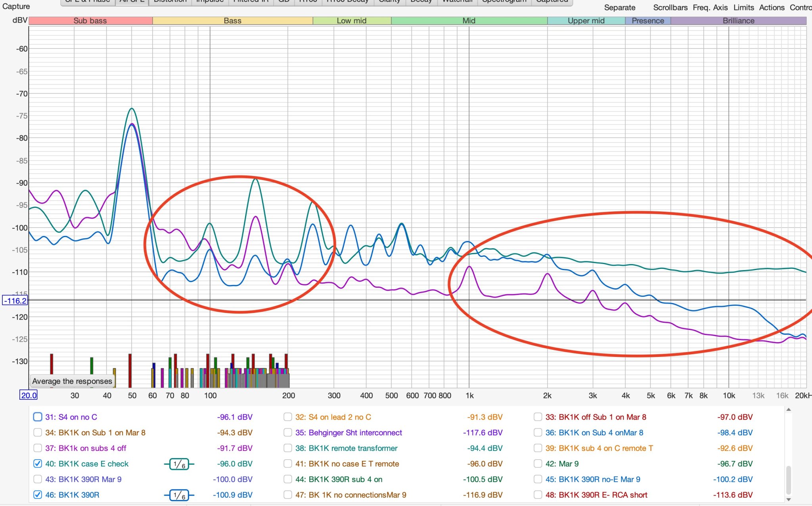Tick checkbox for 48: BK1K 390R E- RCA short

tap(538, 495)
